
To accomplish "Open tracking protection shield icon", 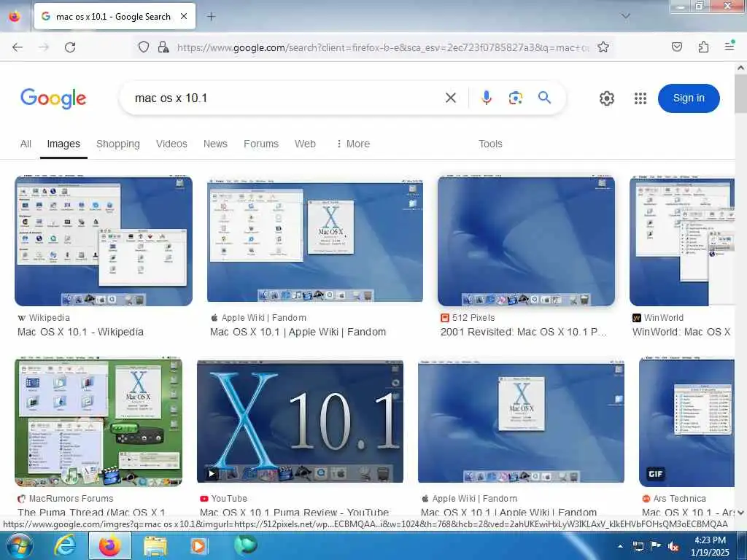I will pos(144,47).
